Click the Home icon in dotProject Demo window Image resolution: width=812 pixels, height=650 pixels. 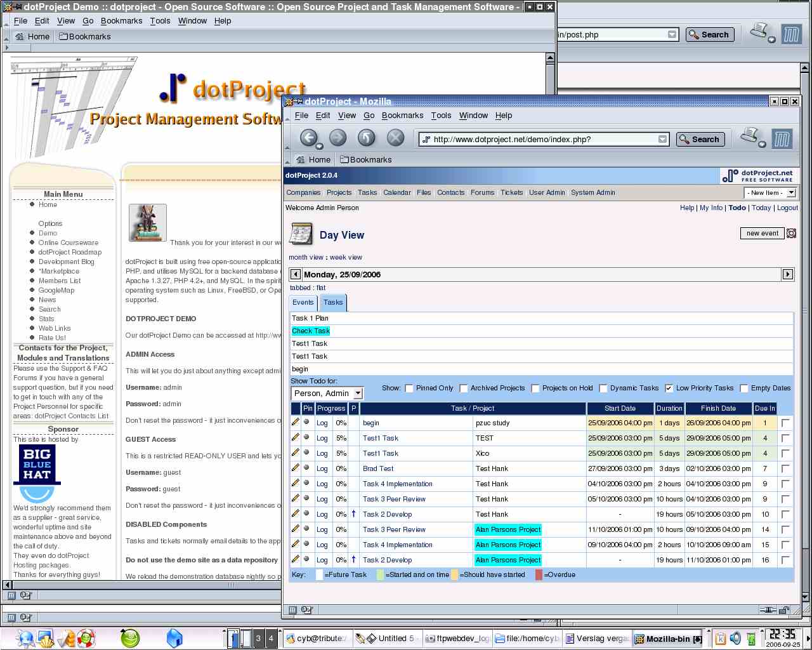point(20,37)
